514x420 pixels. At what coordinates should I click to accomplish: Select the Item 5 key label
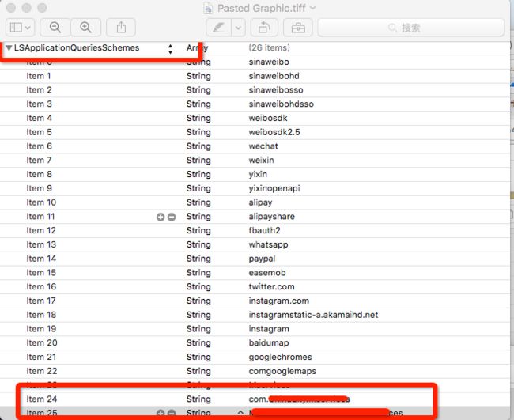click(x=39, y=132)
